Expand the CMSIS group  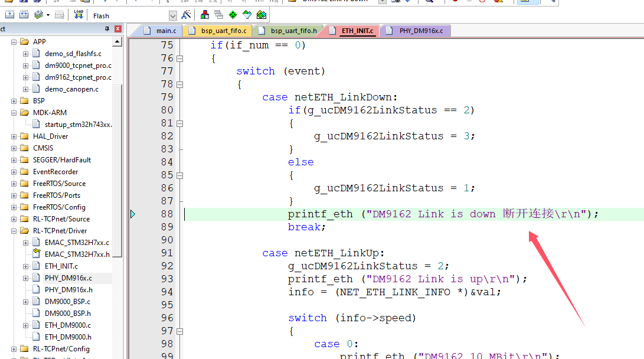14,148
